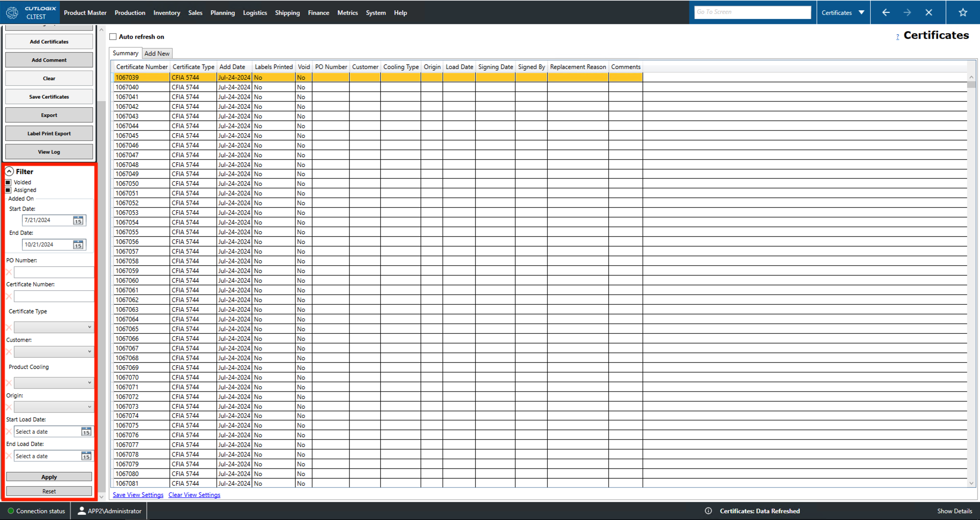The width and height of the screenshot is (980, 520).
Task: Open the Start Load Date calendar picker
Action: coord(86,431)
